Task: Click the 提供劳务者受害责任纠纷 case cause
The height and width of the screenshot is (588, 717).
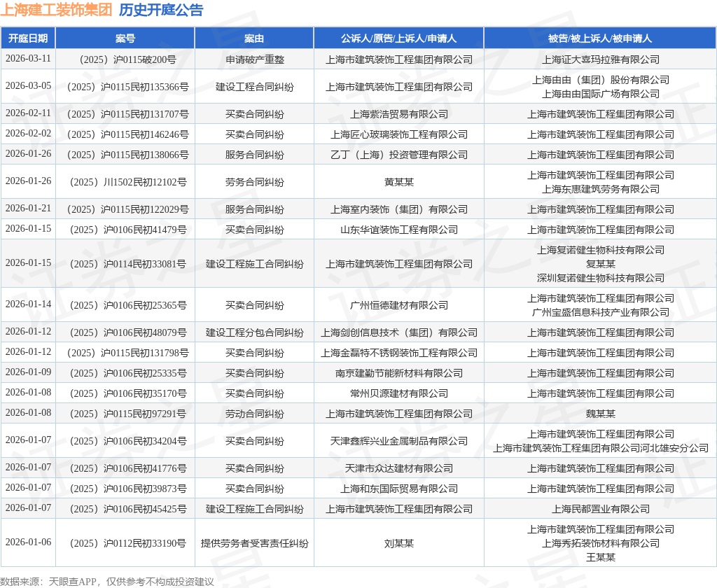Action: [x=253, y=542]
